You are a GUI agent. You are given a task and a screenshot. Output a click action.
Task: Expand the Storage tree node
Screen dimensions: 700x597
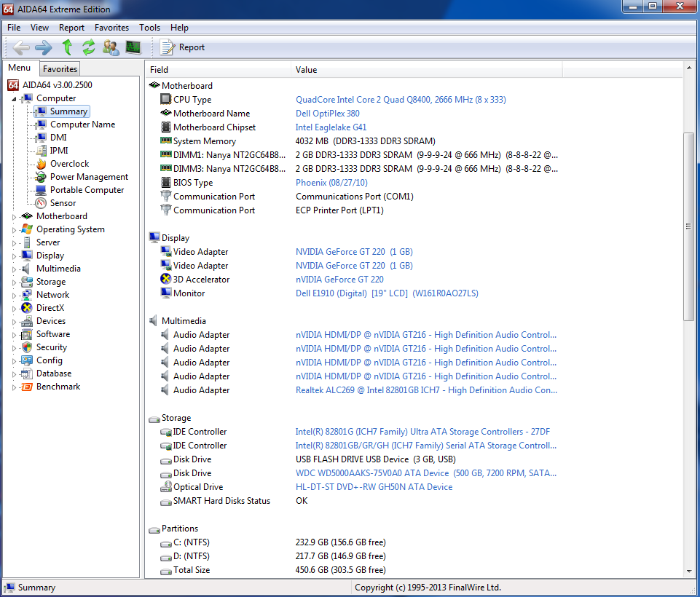pyautogui.click(x=14, y=282)
